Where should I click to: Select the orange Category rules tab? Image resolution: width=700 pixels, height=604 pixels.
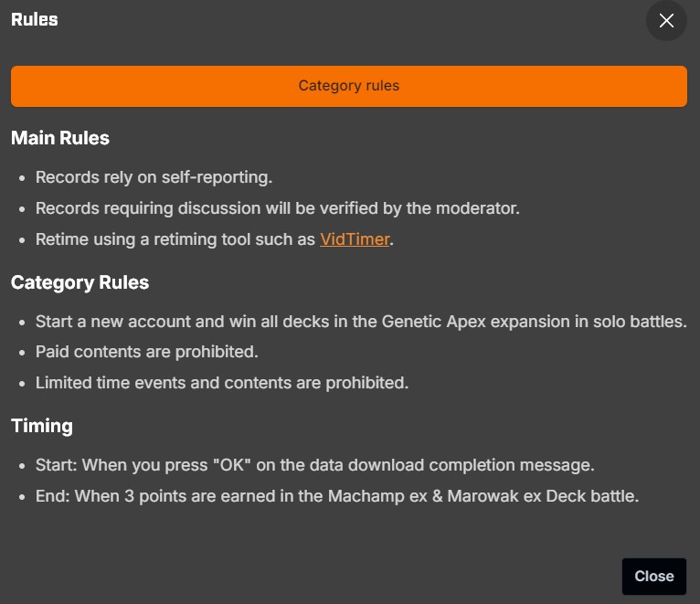(x=349, y=86)
